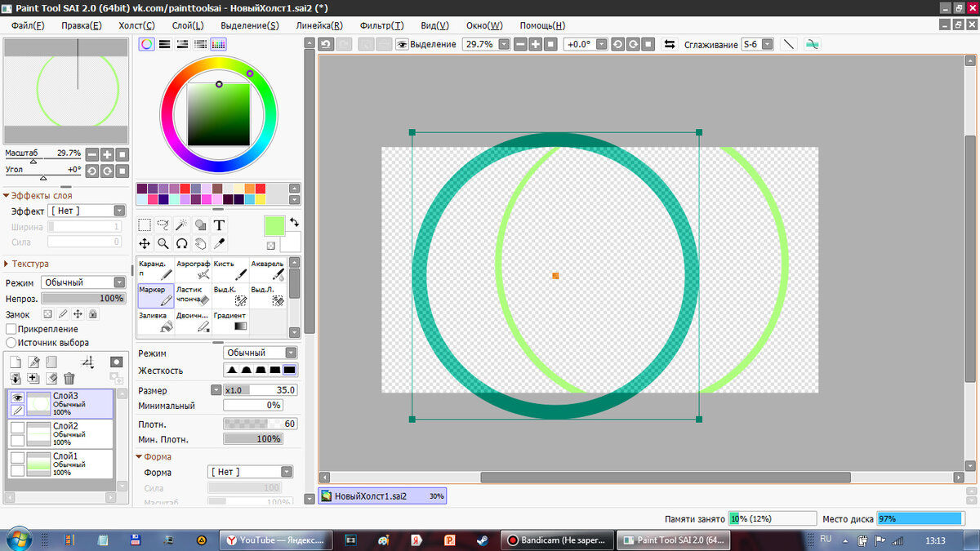Select the Eyedropper color picker tool
Screen dimensions: 980x551
[x=219, y=243]
